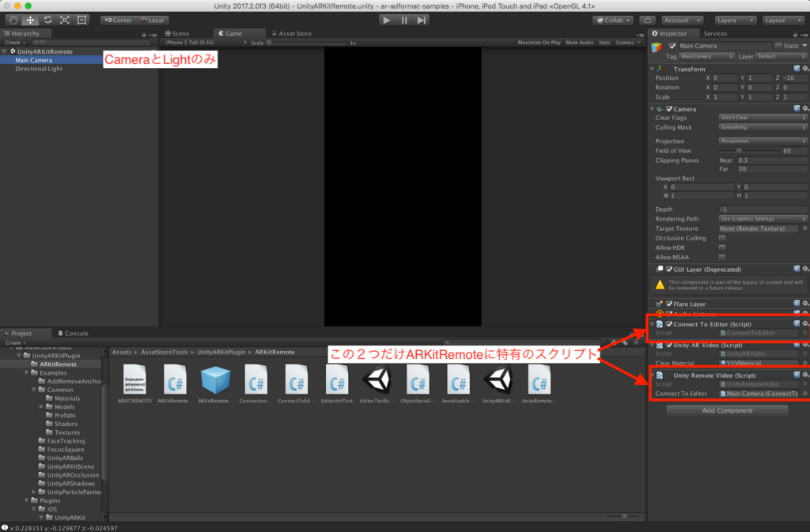Open Camera component gear settings

tap(804, 108)
